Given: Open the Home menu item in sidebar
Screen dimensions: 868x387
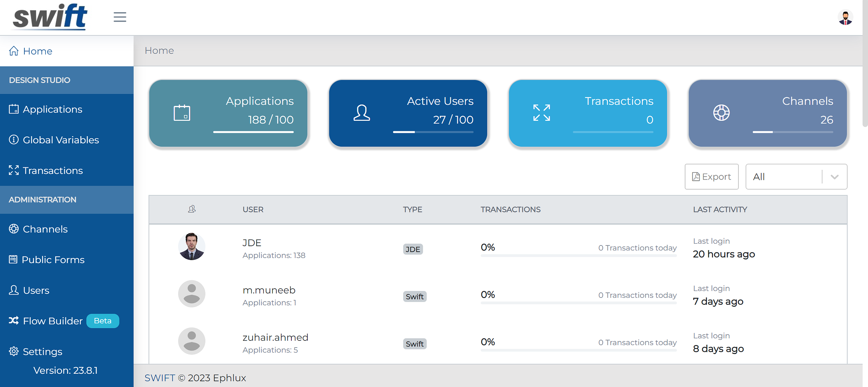Looking at the screenshot, I should click(x=38, y=51).
